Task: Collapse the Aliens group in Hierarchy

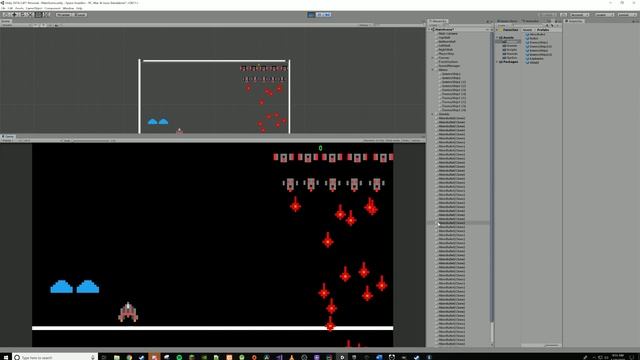Action: click(x=433, y=69)
